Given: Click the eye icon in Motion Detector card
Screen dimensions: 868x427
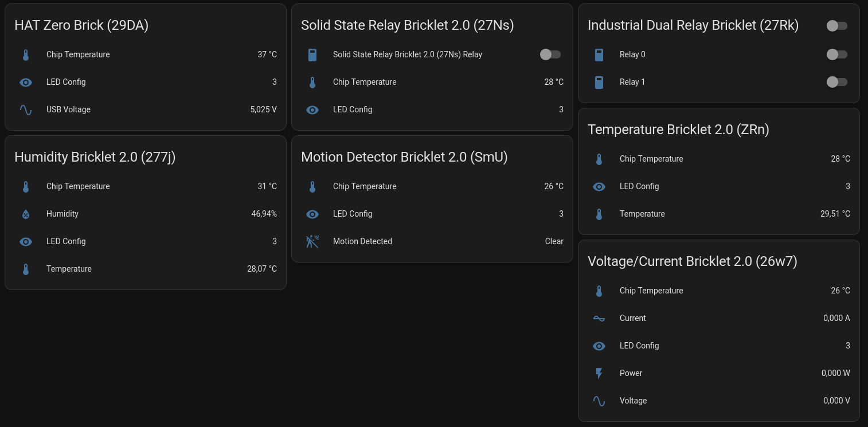Looking at the screenshot, I should pyautogui.click(x=312, y=214).
